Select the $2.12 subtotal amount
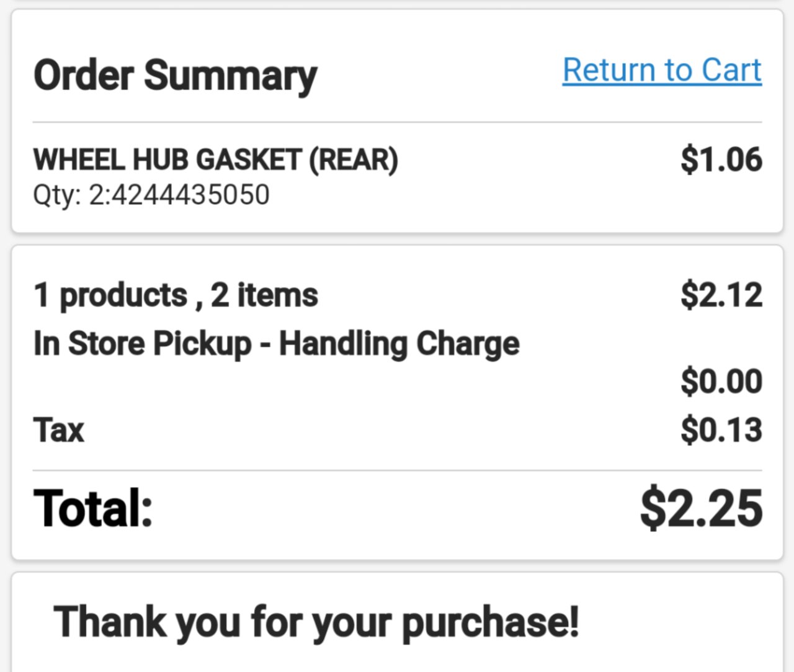794x672 pixels. [x=721, y=295]
